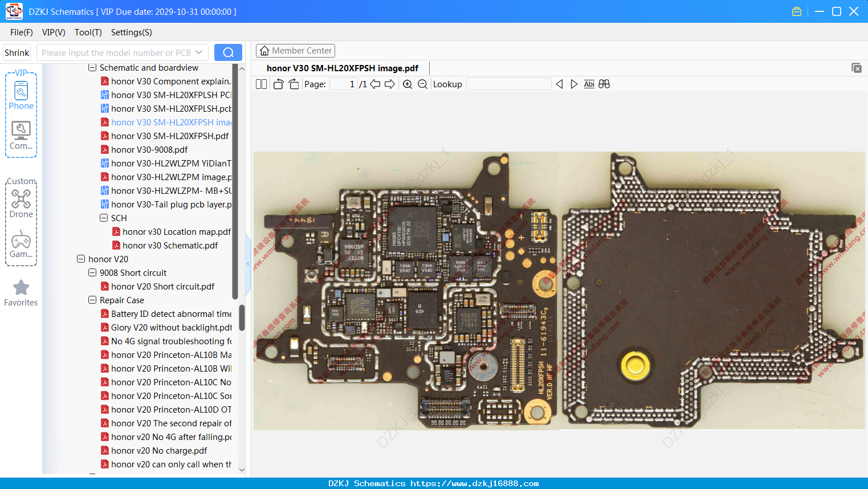Click the blue search button
The image size is (868, 489).
[x=228, y=52]
